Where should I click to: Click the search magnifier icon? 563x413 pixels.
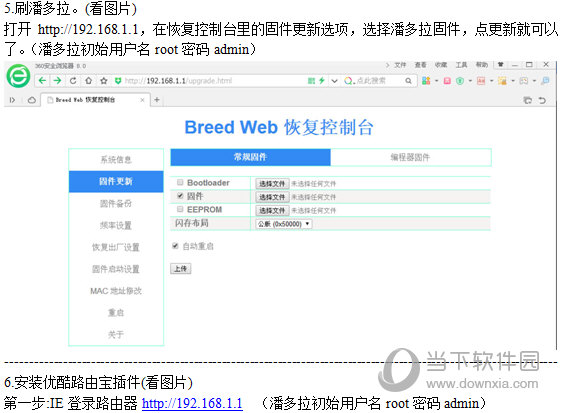point(408,81)
